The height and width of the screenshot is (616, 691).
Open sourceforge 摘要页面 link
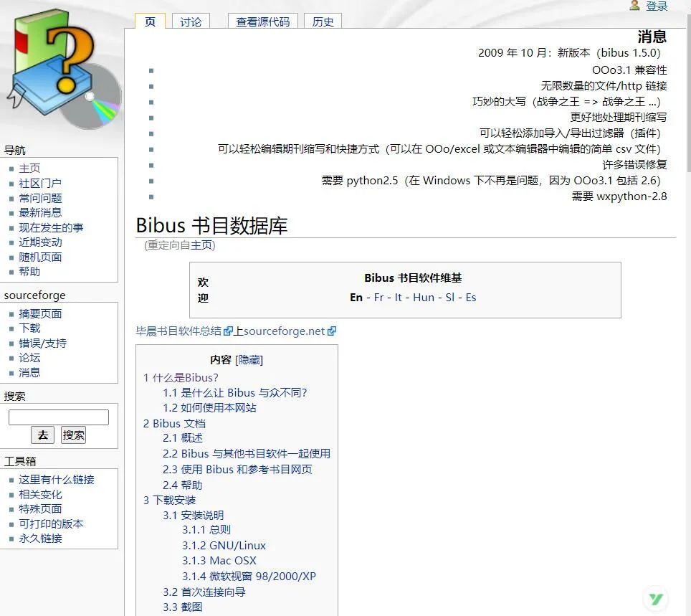[40, 313]
